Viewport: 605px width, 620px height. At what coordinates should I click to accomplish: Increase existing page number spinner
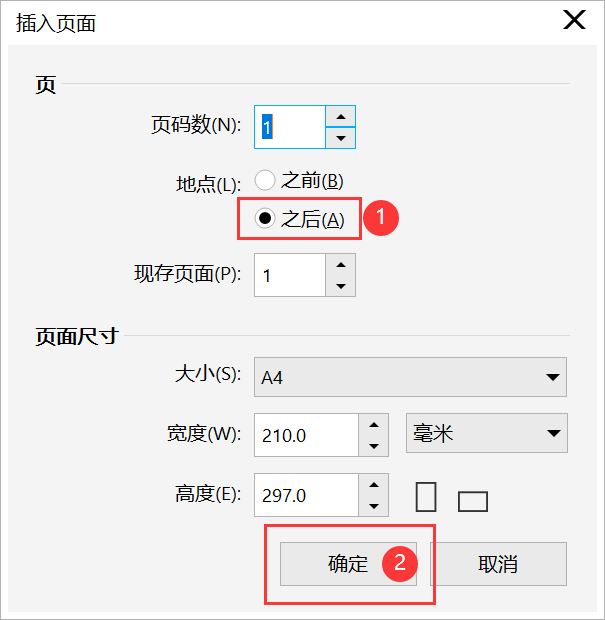(x=341, y=264)
